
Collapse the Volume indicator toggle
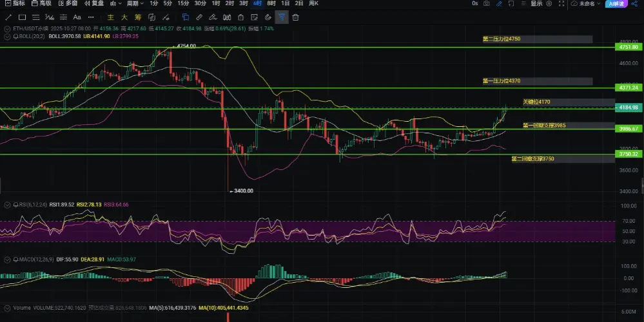pos(6,308)
